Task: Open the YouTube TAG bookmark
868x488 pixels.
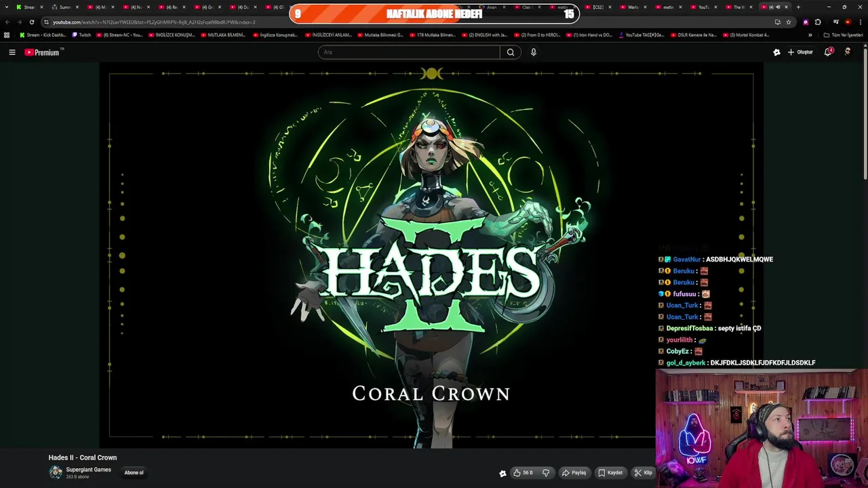Action: pos(642,35)
